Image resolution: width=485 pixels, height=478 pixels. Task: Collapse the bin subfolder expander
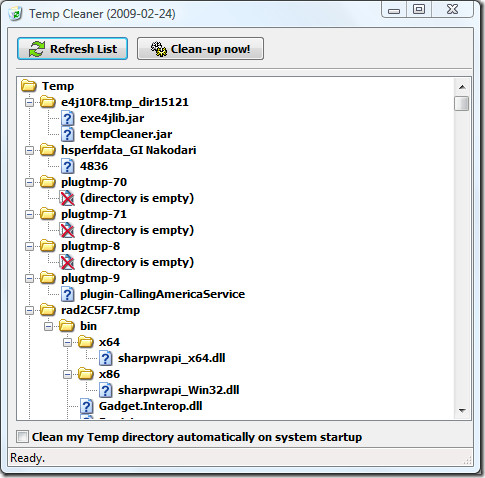point(49,326)
